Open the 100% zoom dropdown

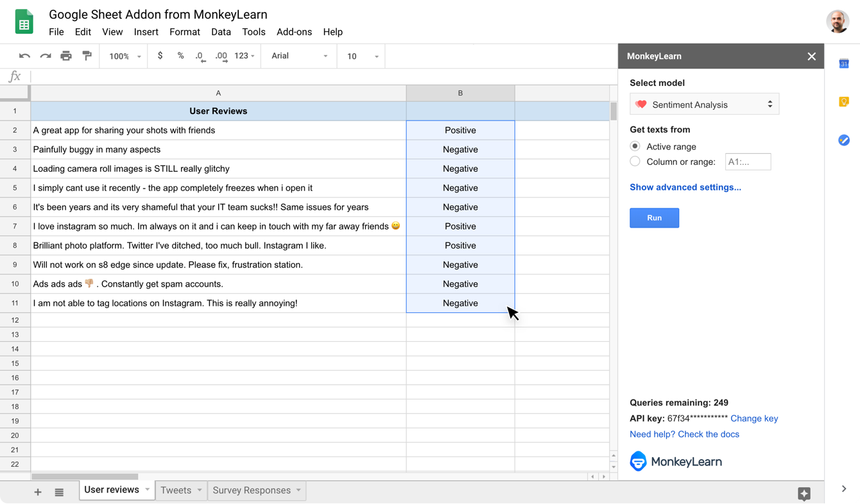[125, 56]
